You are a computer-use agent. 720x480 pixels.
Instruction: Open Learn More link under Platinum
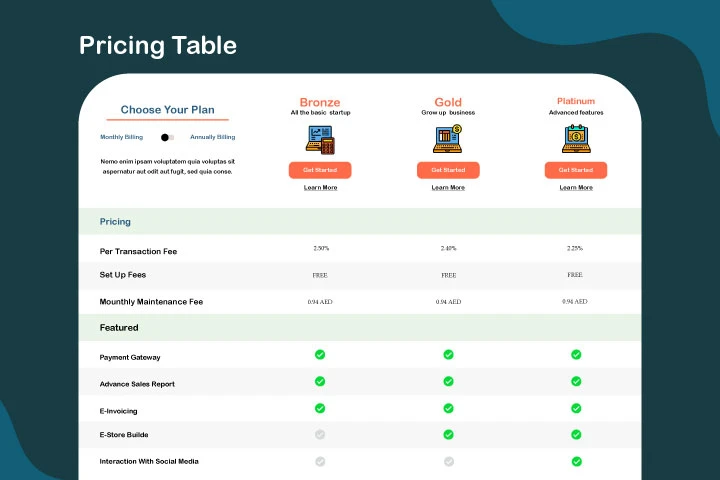(x=576, y=187)
